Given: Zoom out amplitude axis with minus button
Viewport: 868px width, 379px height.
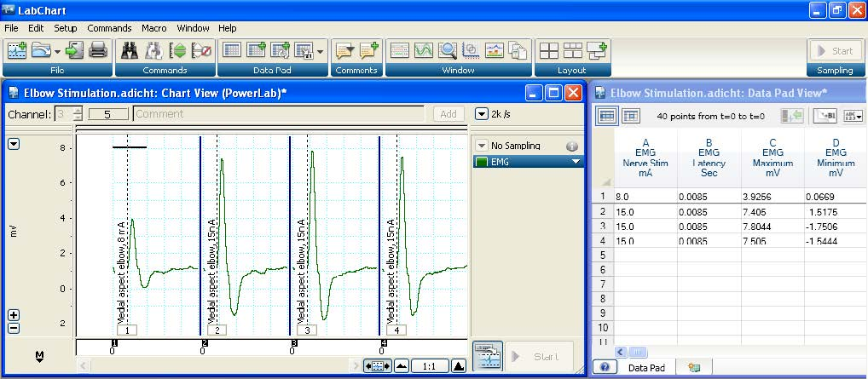Looking at the screenshot, I should (x=14, y=328).
